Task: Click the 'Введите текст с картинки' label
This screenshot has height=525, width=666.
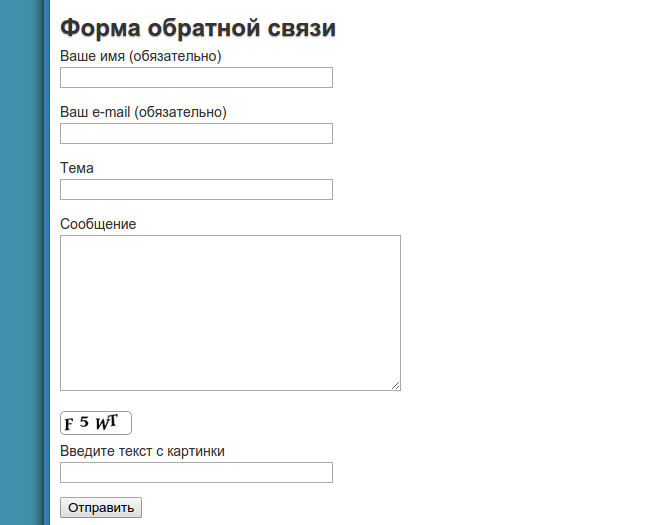Action: (142, 451)
